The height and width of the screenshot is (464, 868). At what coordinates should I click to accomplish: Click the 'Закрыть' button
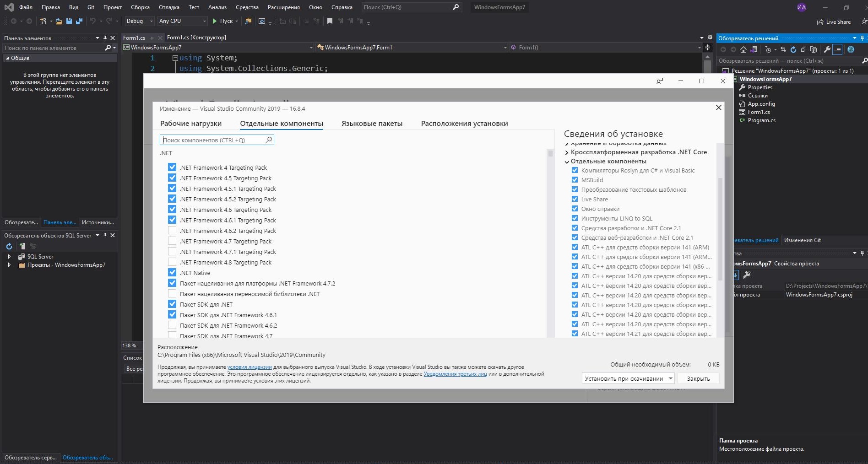(x=698, y=378)
